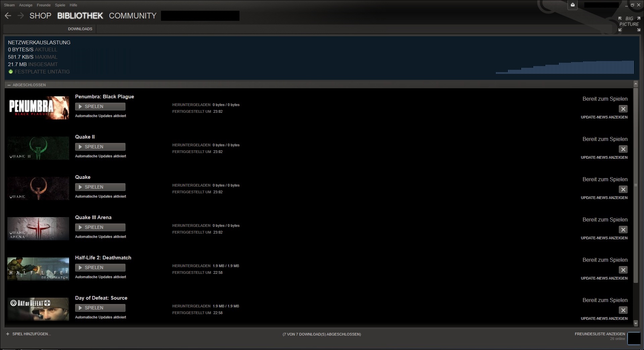Click the Half-Life 2 Deathmatch banner
The height and width of the screenshot is (350, 644).
point(38,269)
